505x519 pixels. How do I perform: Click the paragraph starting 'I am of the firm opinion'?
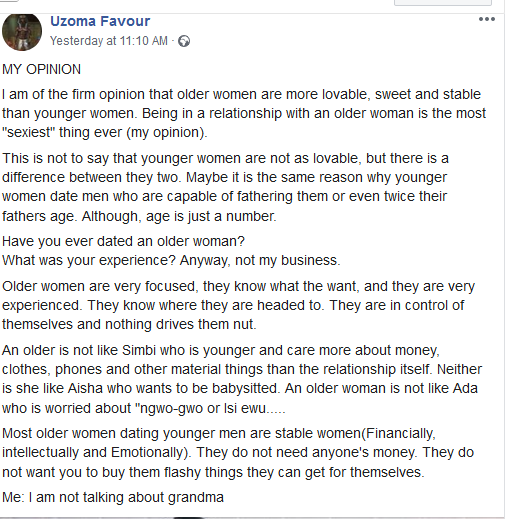click(x=244, y=113)
